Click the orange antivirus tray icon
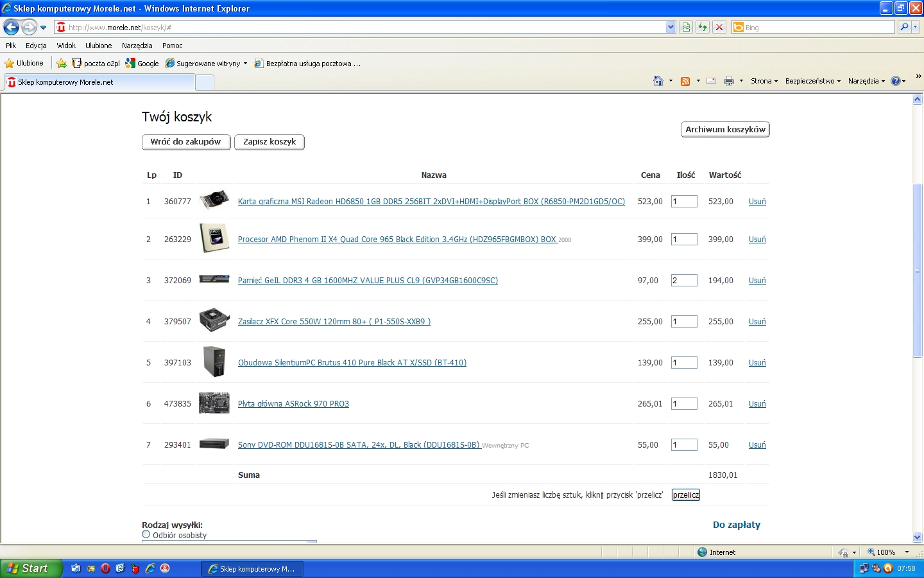 [x=888, y=568]
